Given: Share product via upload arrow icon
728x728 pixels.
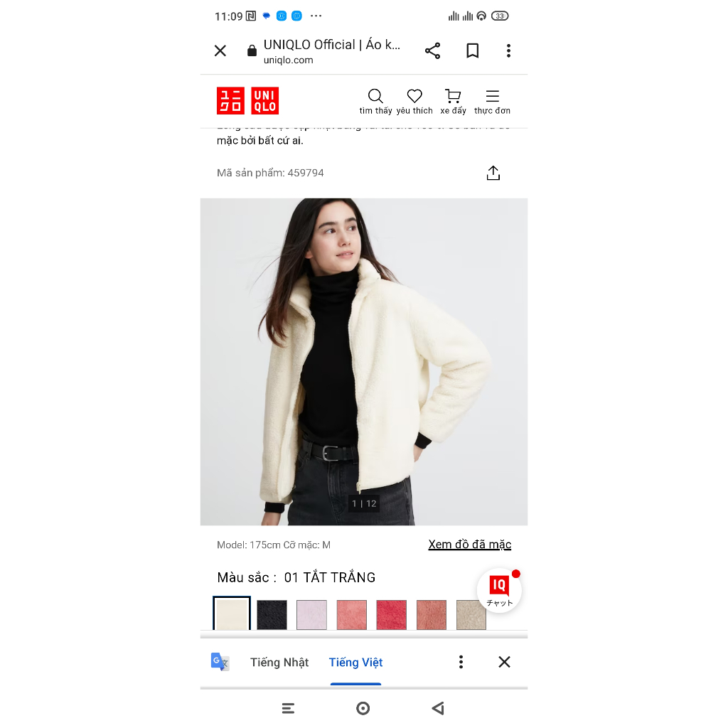Looking at the screenshot, I should (x=493, y=173).
